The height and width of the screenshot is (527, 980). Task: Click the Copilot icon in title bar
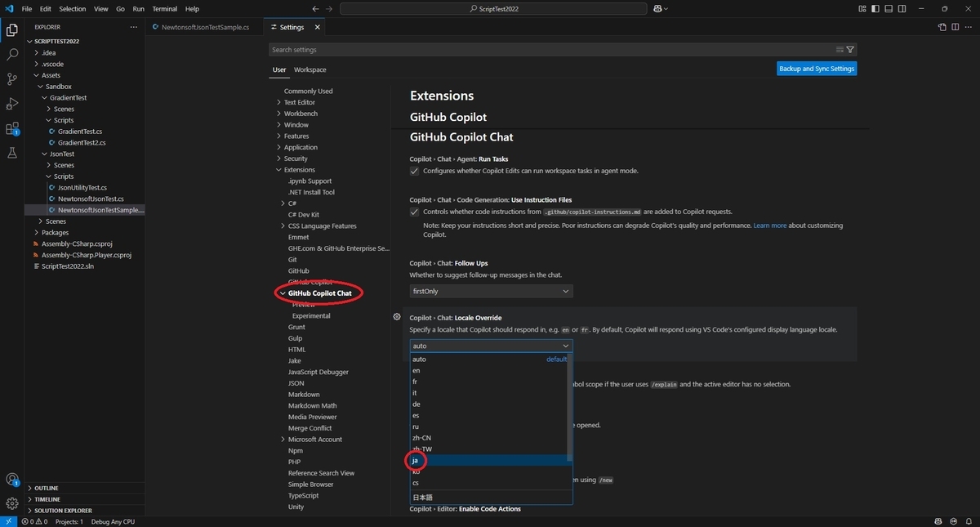657,8
